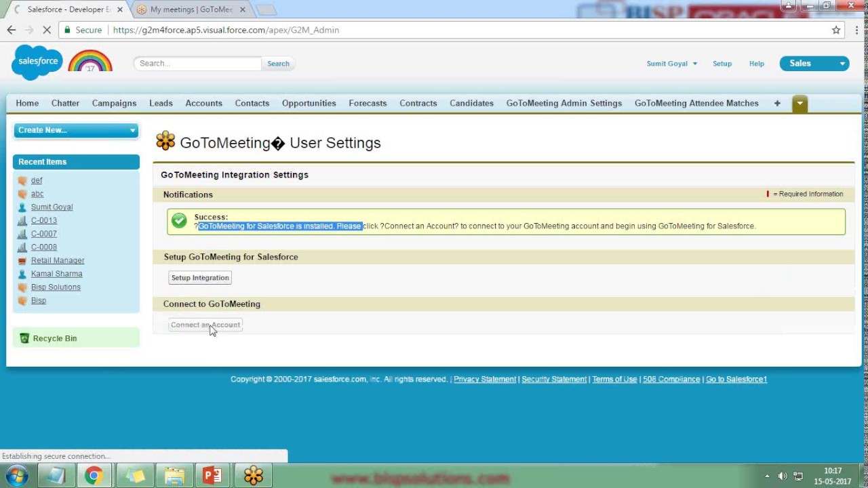Open the Go to Salesforce1 link

(x=736, y=380)
